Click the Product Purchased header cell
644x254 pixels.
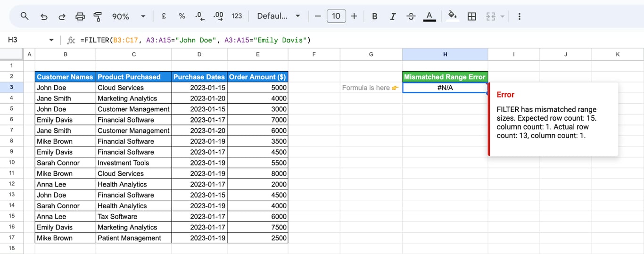[x=134, y=77]
